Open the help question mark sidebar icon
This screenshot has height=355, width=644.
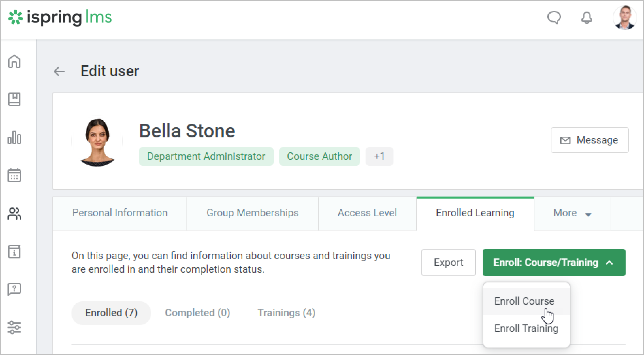click(x=14, y=289)
